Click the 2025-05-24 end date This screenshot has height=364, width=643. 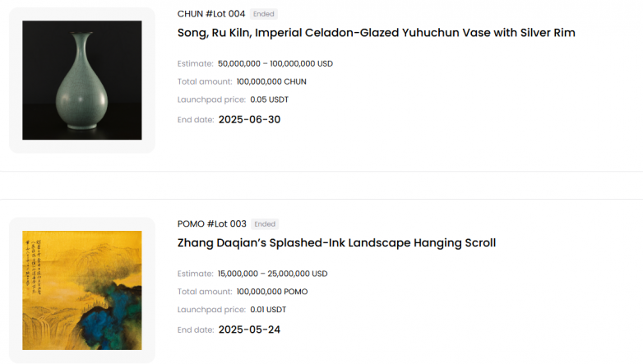249,329
